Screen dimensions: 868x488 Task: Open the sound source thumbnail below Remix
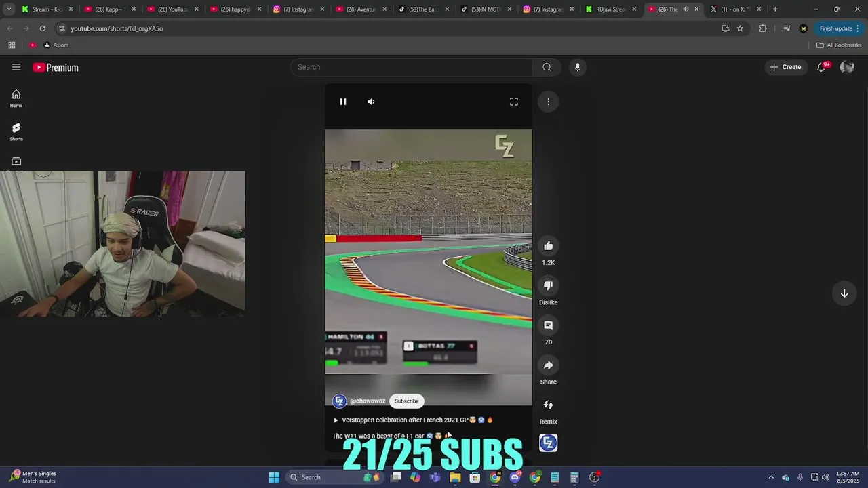tap(548, 443)
